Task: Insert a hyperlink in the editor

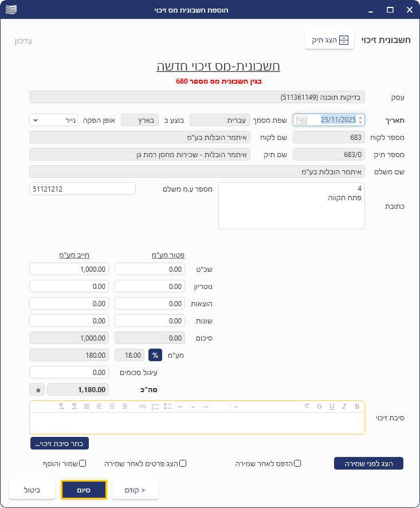Action: pos(143,407)
